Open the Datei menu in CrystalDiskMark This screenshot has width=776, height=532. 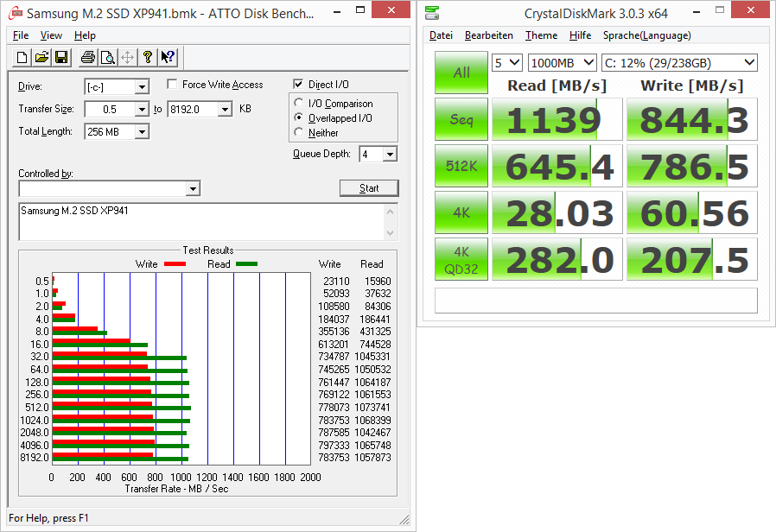click(x=441, y=35)
